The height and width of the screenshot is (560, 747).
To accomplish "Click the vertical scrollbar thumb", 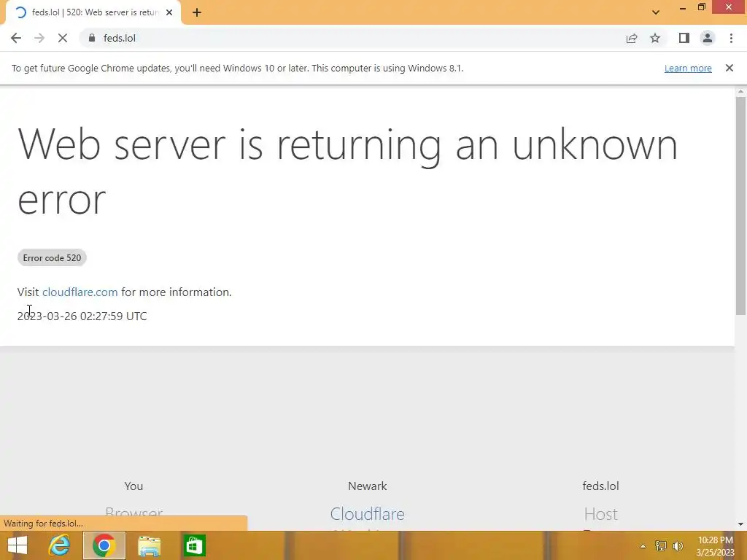I will tap(740, 206).
